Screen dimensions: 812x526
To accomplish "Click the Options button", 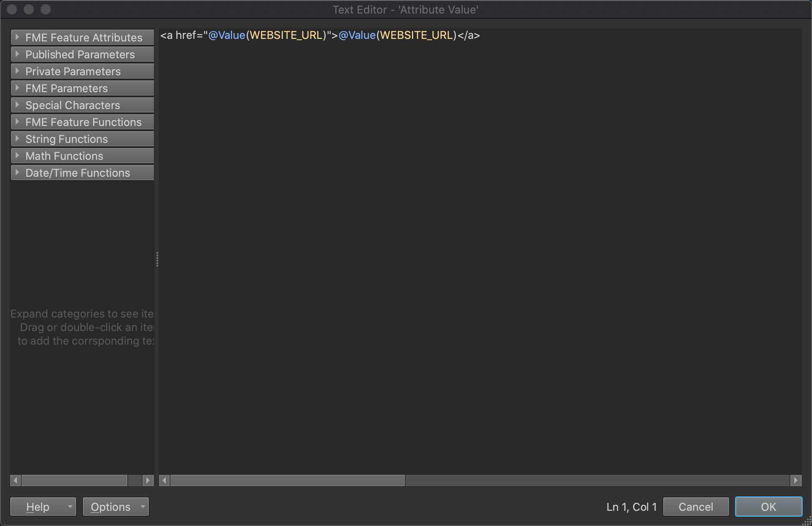I will point(110,507).
